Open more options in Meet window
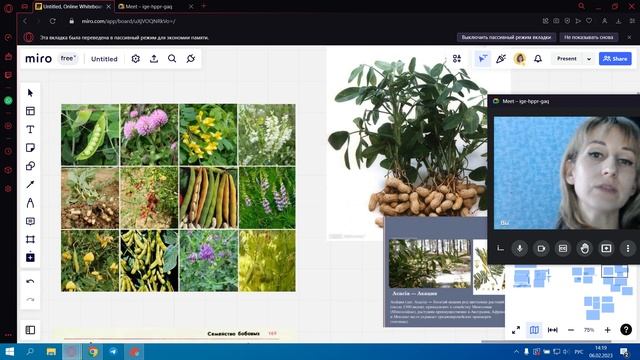This screenshot has width=640, height=360. (628, 248)
